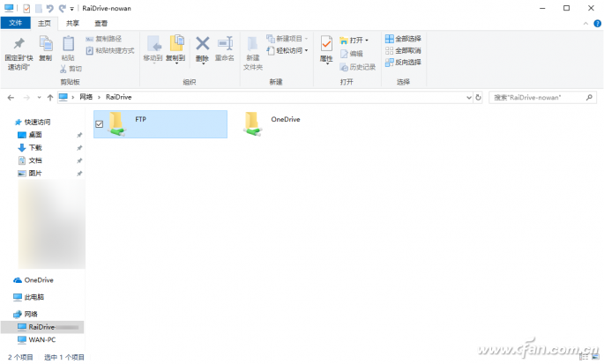The image size is (604, 364).
Task: Click the Back navigation arrow
Action: tap(11, 98)
